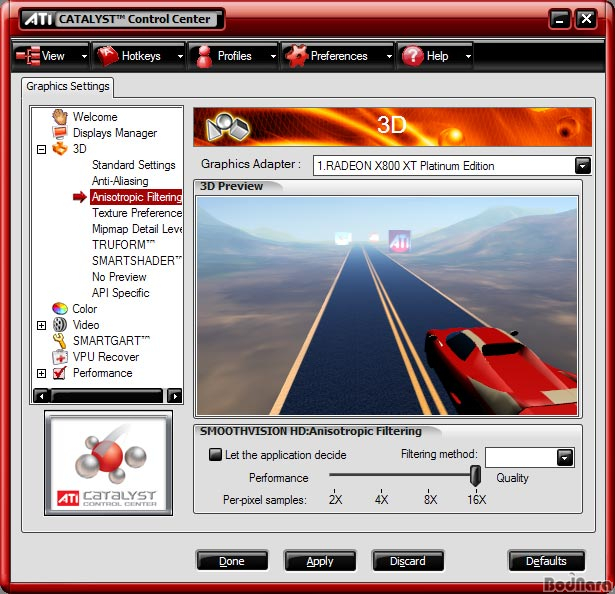Click the Discard button

point(408,561)
